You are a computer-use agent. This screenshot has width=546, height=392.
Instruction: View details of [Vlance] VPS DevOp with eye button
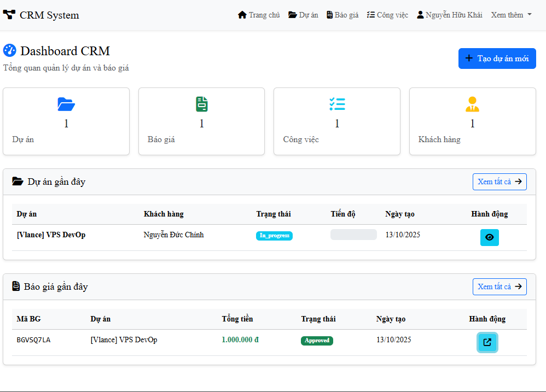pos(489,237)
